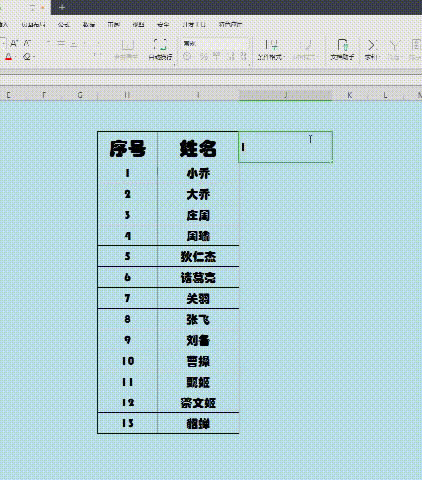Select column J header
This screenshot has width=422, height=480.
[285, 95]
